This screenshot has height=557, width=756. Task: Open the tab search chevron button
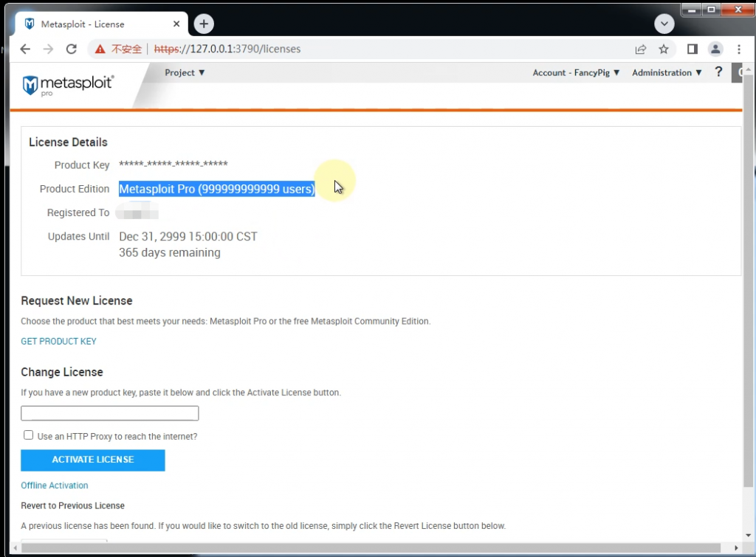coord(664,24)
